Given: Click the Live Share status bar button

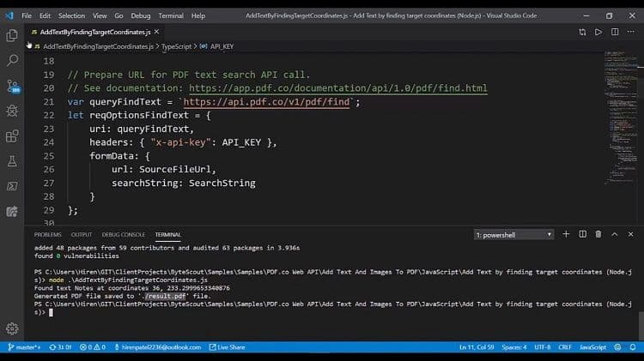Looking at the screenshot, I should (x=228, y=347).
